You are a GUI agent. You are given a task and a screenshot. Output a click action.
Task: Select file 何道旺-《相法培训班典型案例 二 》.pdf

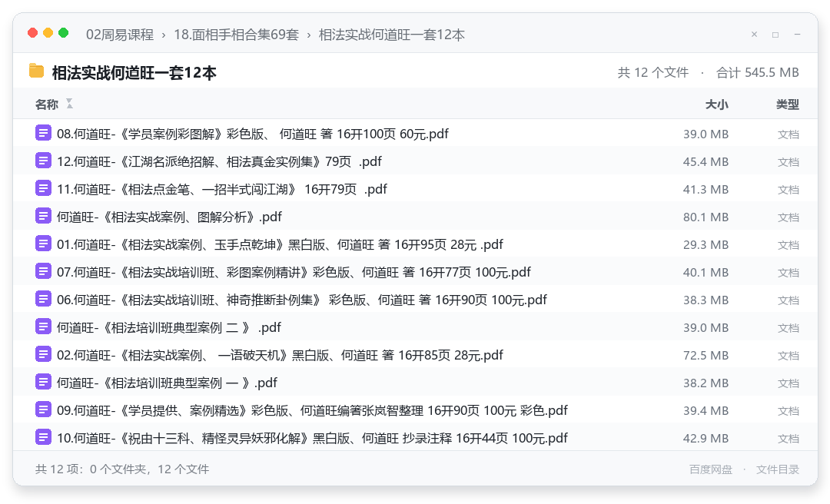(415, 327)
